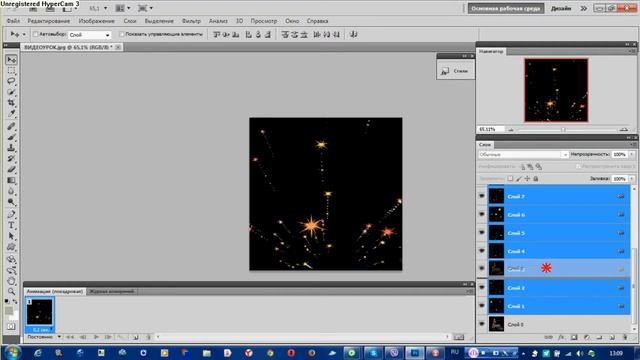Open Windows Start menu
The height and width of the screenshot is (360, 640).
click(x=12, y=352)
